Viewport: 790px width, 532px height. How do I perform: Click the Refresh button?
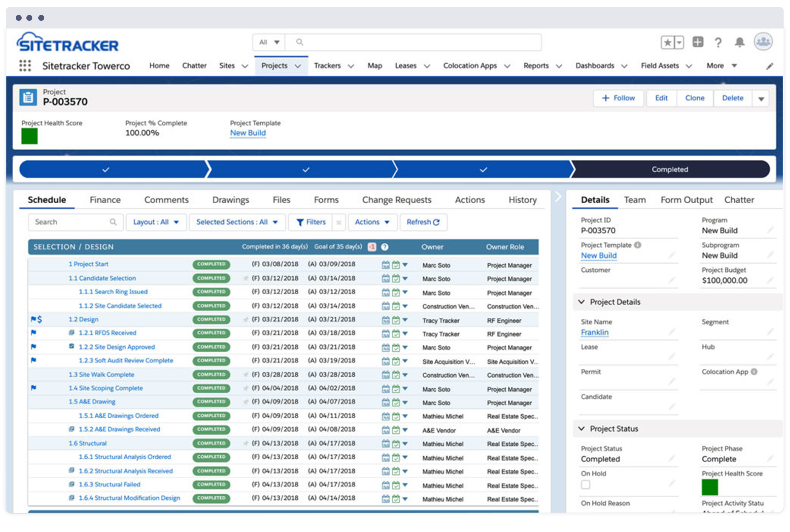[423, 222]
